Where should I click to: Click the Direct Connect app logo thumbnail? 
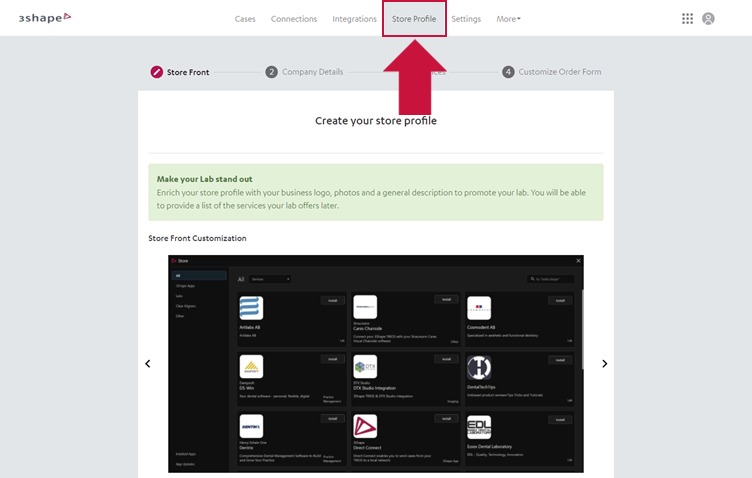click(365, 426)
